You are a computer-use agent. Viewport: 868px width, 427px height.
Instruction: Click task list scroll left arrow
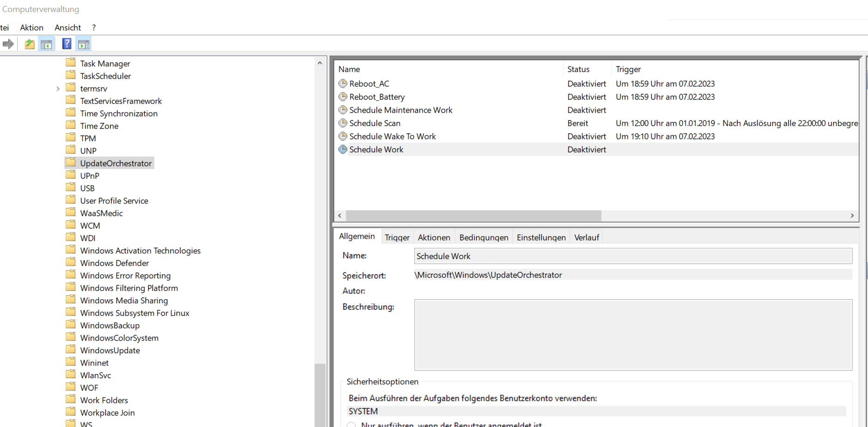click(x=340, y=216)
